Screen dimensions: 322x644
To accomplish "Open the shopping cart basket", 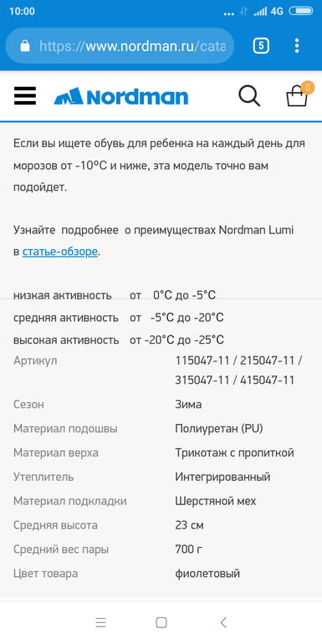I will point(297,96).
